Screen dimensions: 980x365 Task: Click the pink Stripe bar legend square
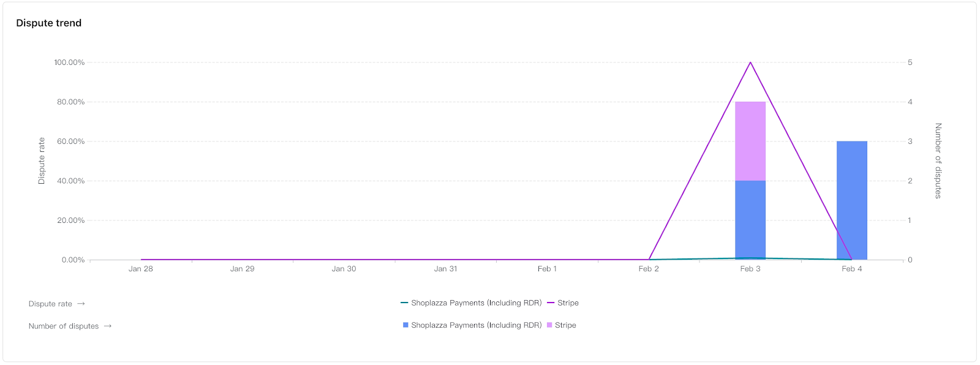coord(549,325)
